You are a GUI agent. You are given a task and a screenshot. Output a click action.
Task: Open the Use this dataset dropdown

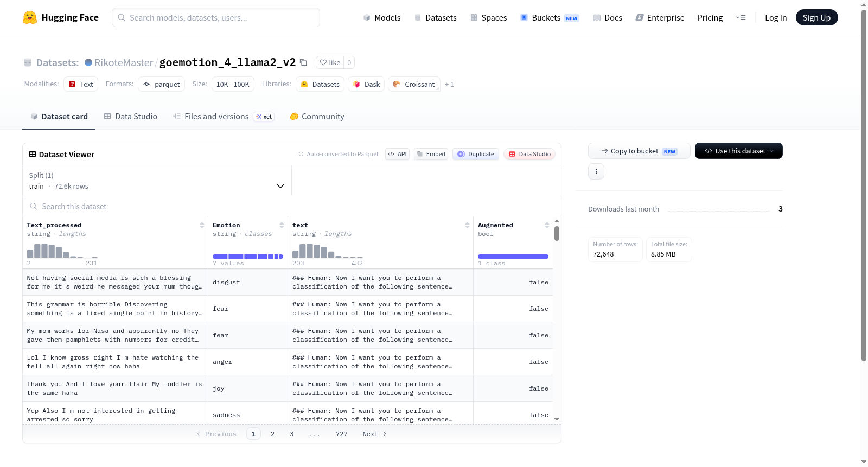tap(739, 151)
